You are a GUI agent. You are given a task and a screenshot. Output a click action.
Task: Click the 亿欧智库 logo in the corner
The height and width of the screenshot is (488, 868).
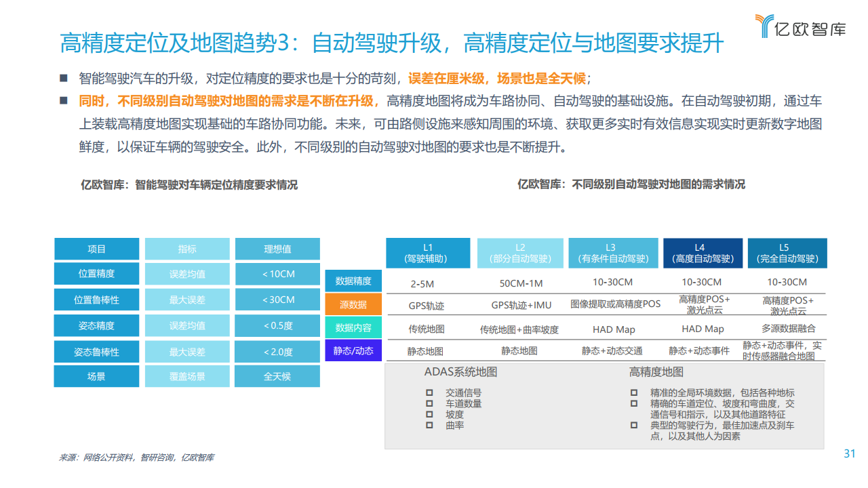[x=800, y=26]
